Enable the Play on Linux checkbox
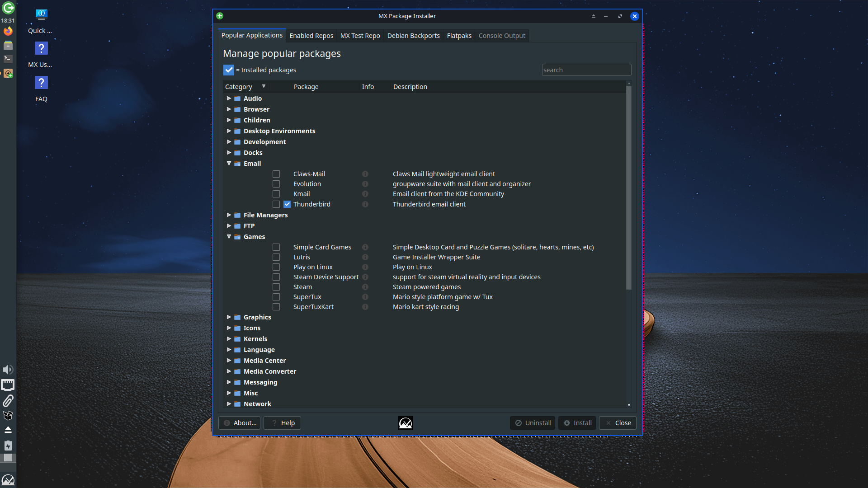Viewport: 868px width, 488px height. coord(276,267)
